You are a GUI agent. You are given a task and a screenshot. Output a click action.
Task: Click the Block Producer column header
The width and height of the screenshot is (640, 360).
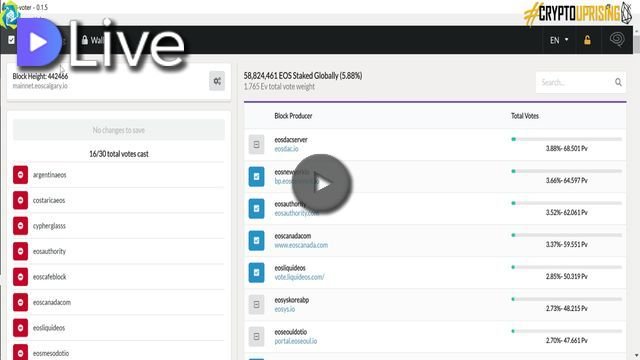point(293,116)
